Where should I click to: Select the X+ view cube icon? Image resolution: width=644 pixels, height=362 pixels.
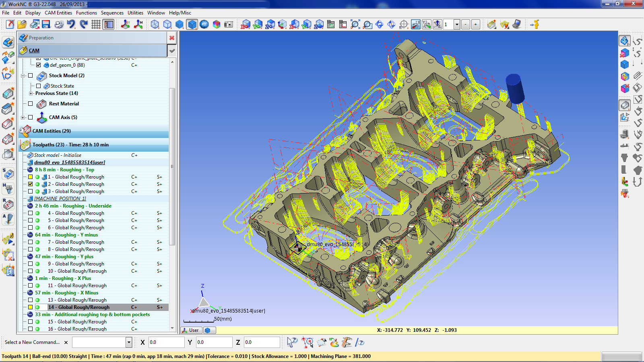[246, 25]
